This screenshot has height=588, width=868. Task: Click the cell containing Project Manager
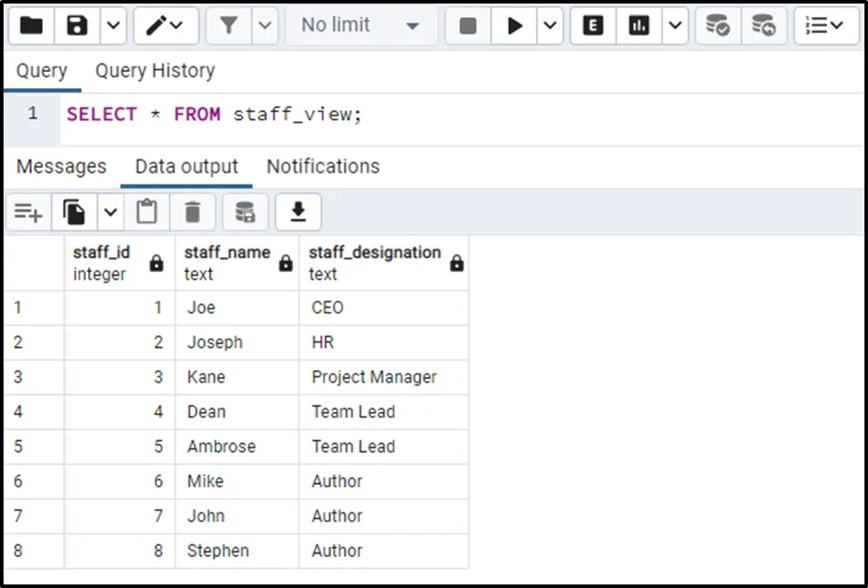(x=374, y=377)
